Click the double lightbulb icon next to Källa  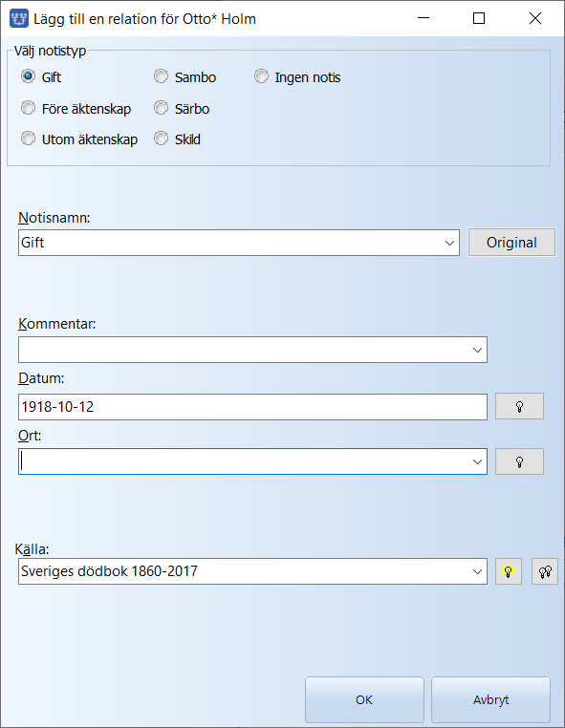[x=545, y=571]
